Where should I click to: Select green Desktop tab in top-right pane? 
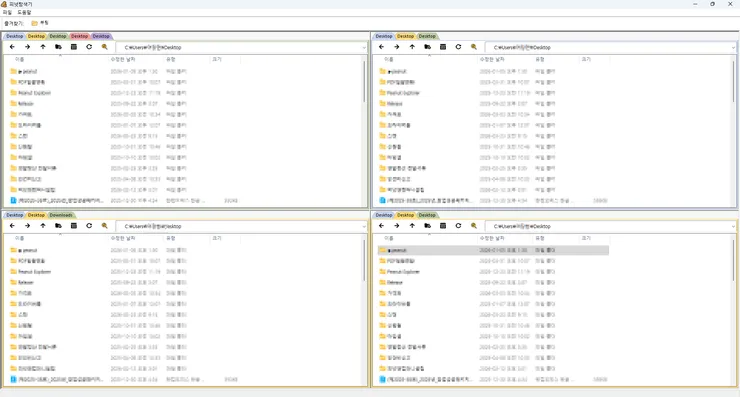point(427,36)
